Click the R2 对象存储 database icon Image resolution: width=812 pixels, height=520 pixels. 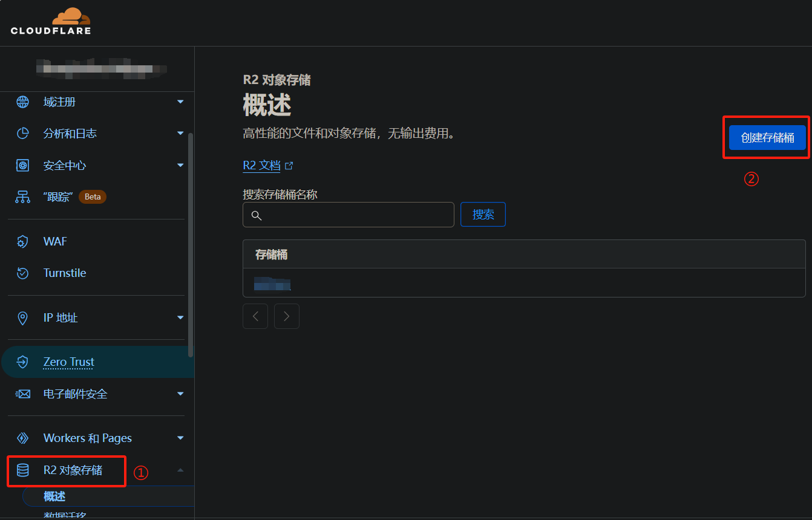22,470
